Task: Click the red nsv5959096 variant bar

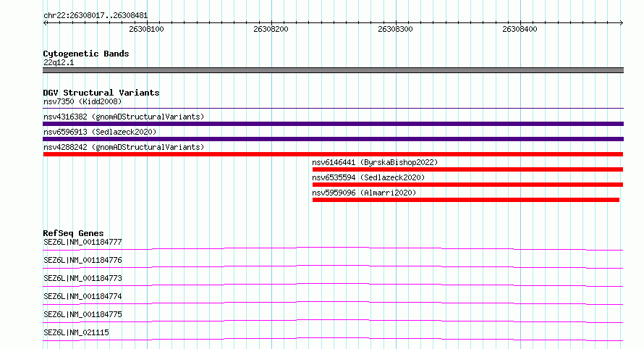Action: tap(466, 200)
